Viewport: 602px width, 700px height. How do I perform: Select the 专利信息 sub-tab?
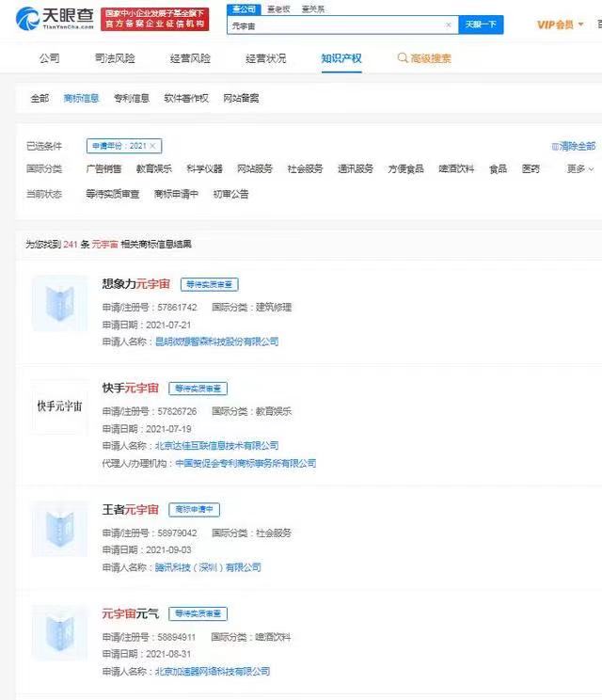[x=132, y=98]
